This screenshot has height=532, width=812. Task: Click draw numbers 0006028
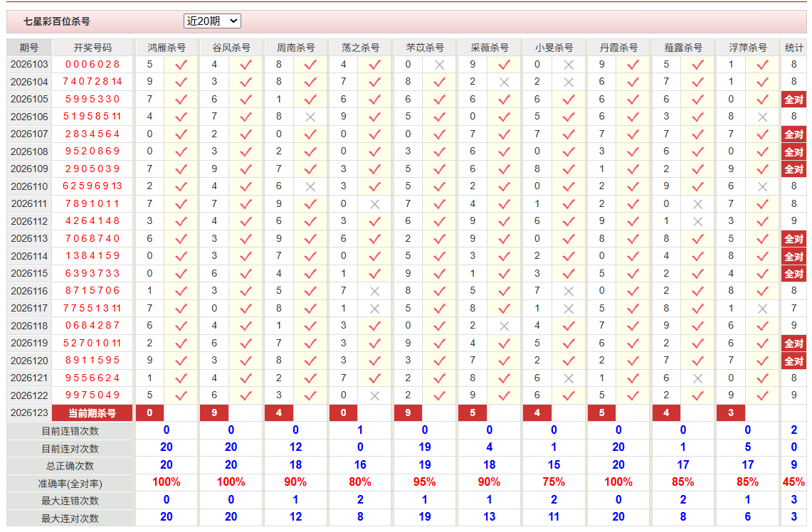[x=93, y=64]
